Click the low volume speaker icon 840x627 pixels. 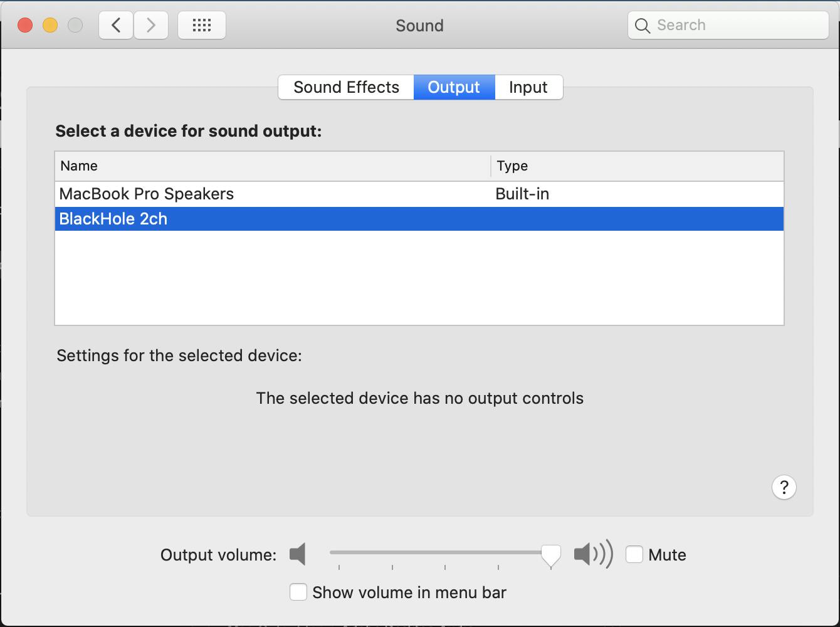pyautogui.click(x=297, y=554)
